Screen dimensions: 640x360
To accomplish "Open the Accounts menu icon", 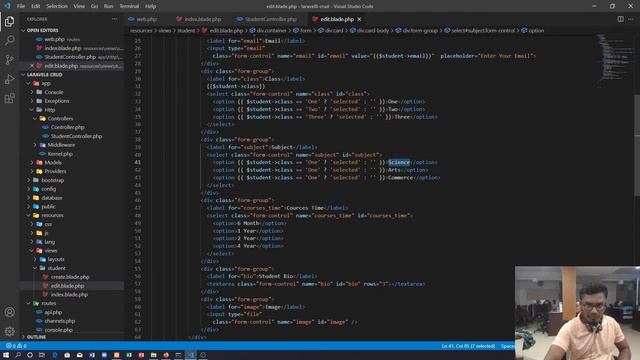I will pos(9,312).
